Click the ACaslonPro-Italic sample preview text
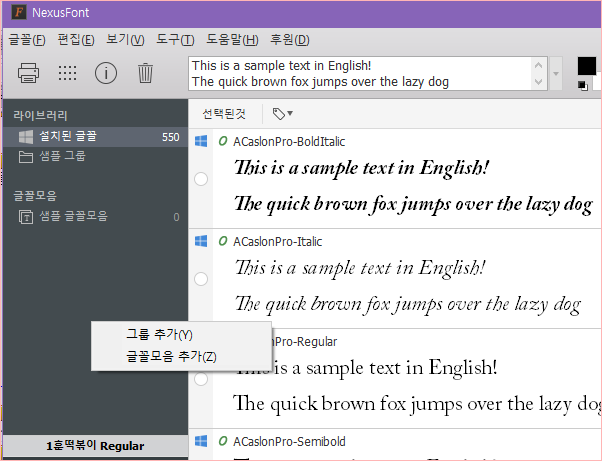 (407, 286)
